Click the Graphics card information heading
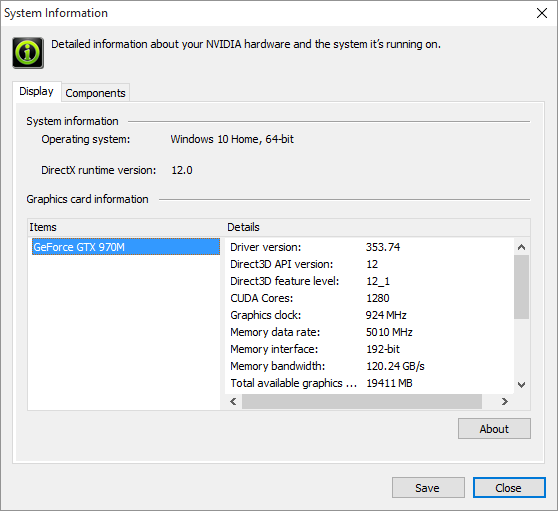Image resolution: width=558 pixels, height=511 pixels. click(87, 199)
